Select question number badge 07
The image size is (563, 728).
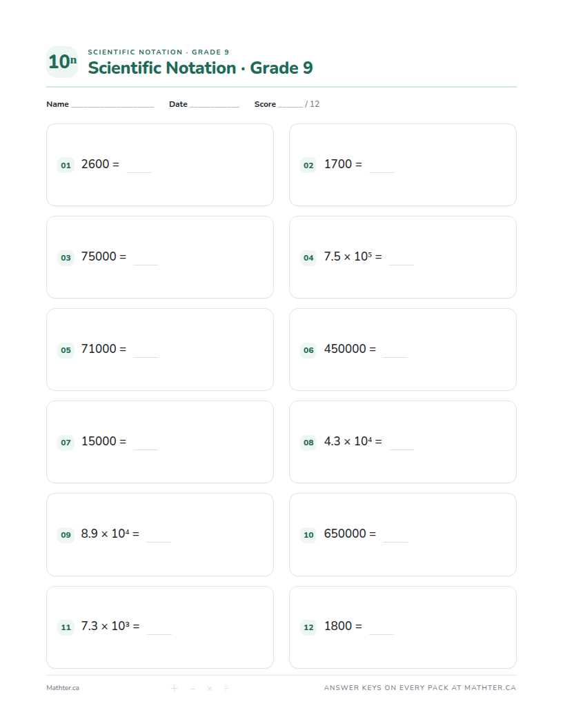click(66, 443)
